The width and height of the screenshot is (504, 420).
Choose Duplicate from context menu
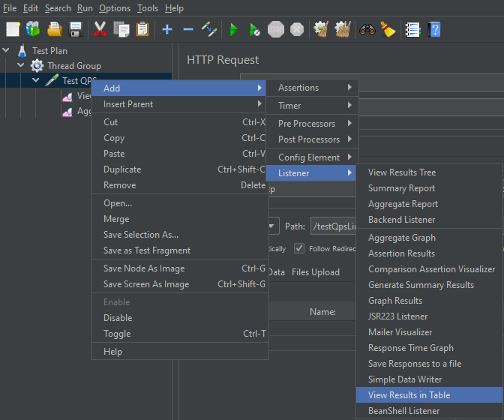coord(180,169)
